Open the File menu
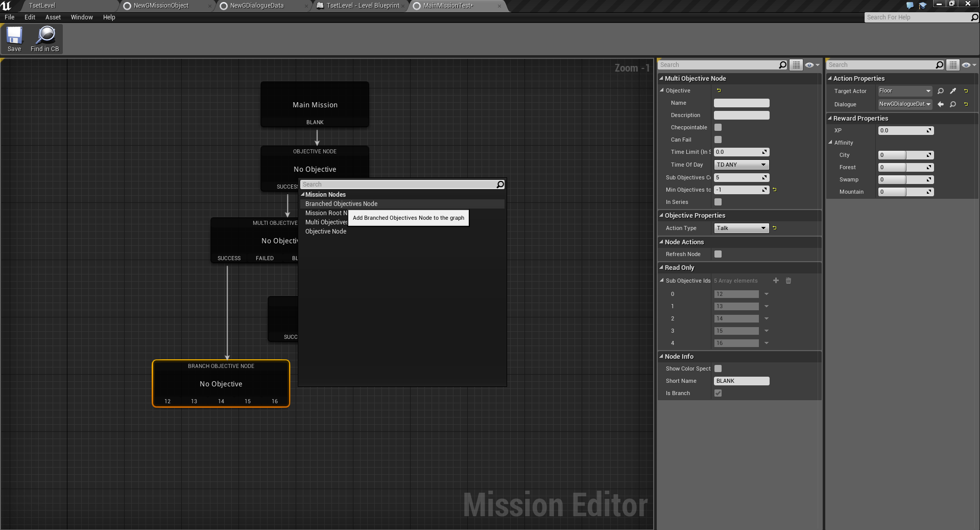The width and height of the screenshot is (980, 530). [x=9, y=17]
